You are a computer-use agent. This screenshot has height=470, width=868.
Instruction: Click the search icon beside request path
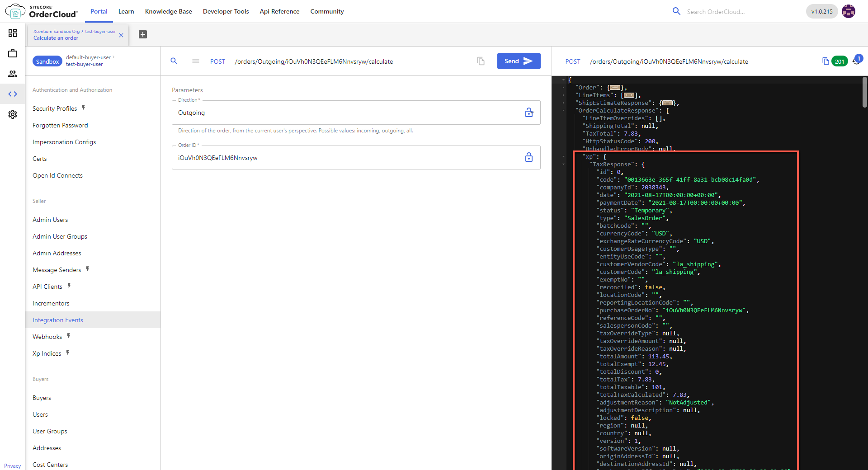pos(174,61)
